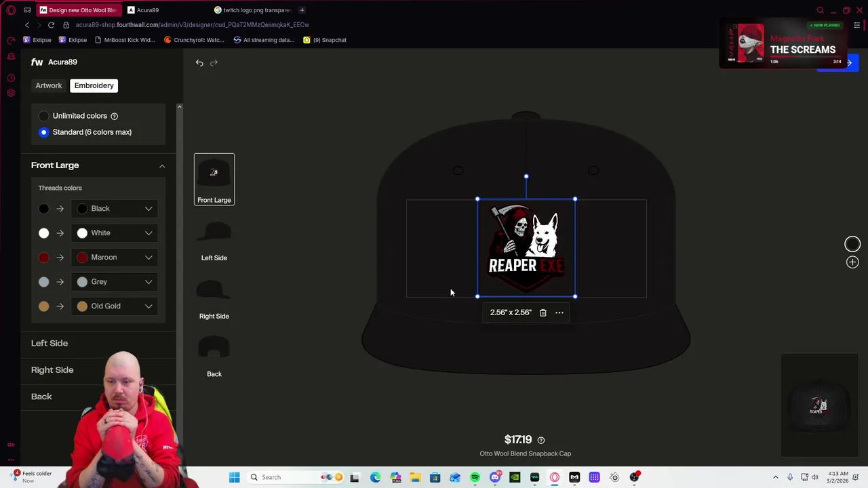Click the circle icon at right edge
Viewport: 868px width, 488px height.
pos(852,244)
